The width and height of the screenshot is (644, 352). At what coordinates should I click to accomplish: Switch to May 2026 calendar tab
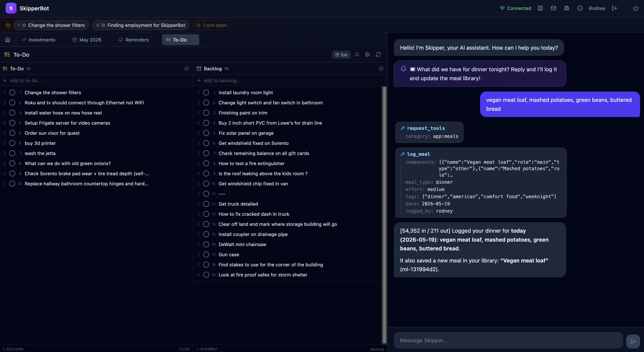tap(87, 40)
